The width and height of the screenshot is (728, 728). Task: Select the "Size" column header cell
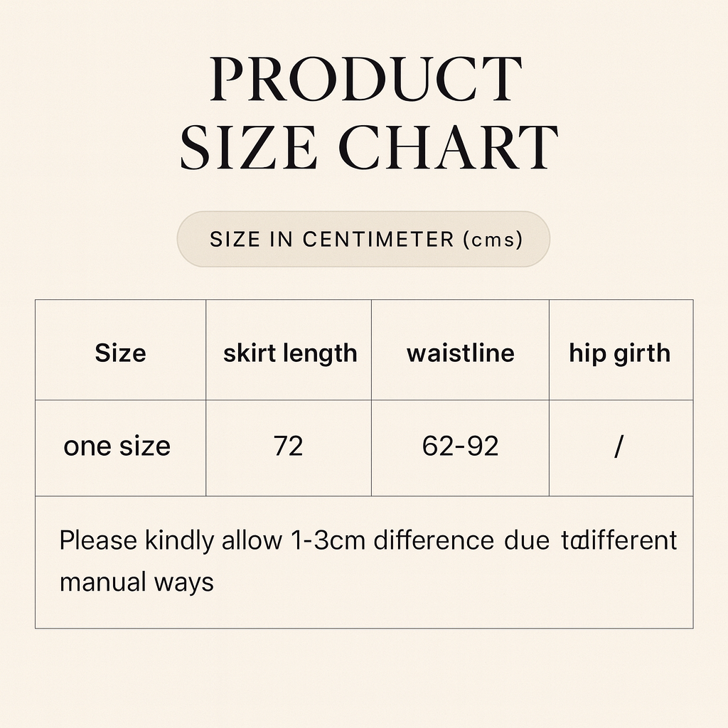point(120,353)
